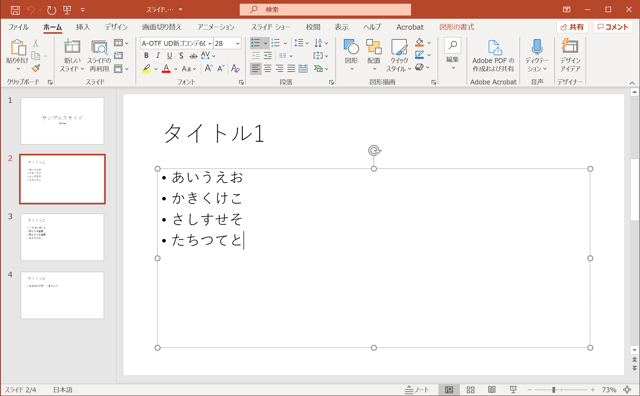Image resolution: width=640 pixels, height=396 pixels.
Task: Click the Arrange (配置) icon
Action: click(373, 47)
